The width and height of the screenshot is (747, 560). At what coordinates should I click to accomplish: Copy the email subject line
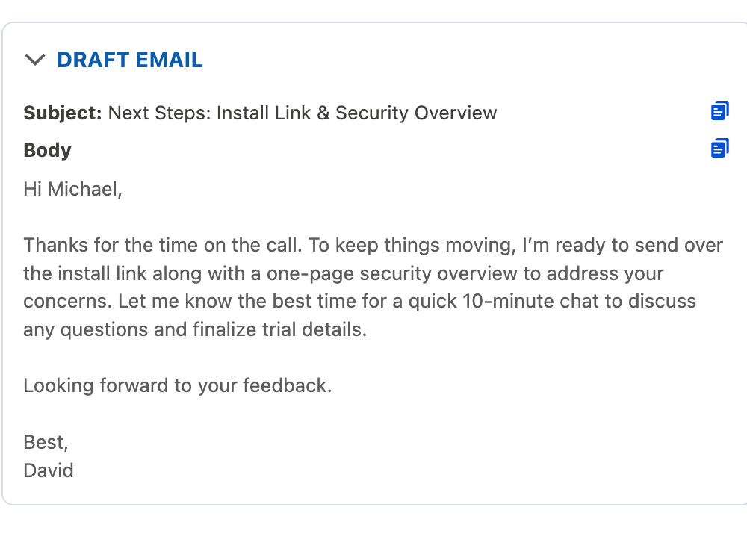pos(719,111)
